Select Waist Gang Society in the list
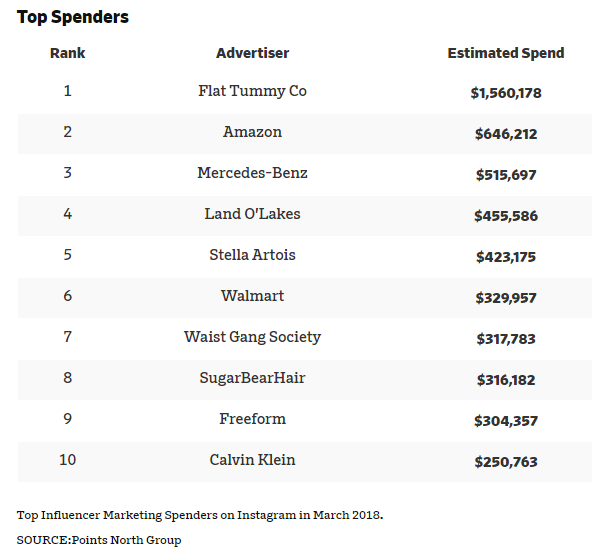Screen dimensions: 592x554 [x=252, y=337]
